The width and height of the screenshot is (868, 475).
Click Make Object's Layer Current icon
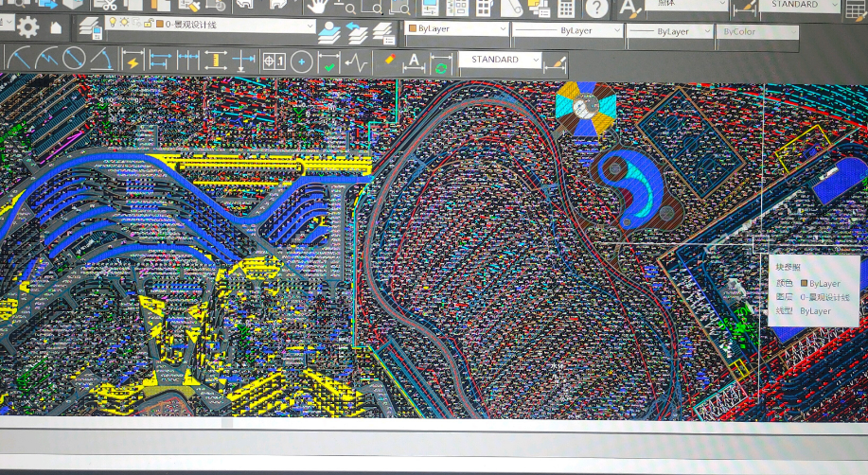[x=328, y=33]
